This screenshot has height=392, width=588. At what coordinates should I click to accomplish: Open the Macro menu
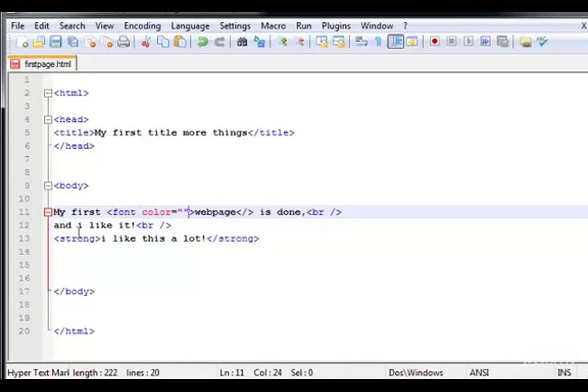point(273,26)
